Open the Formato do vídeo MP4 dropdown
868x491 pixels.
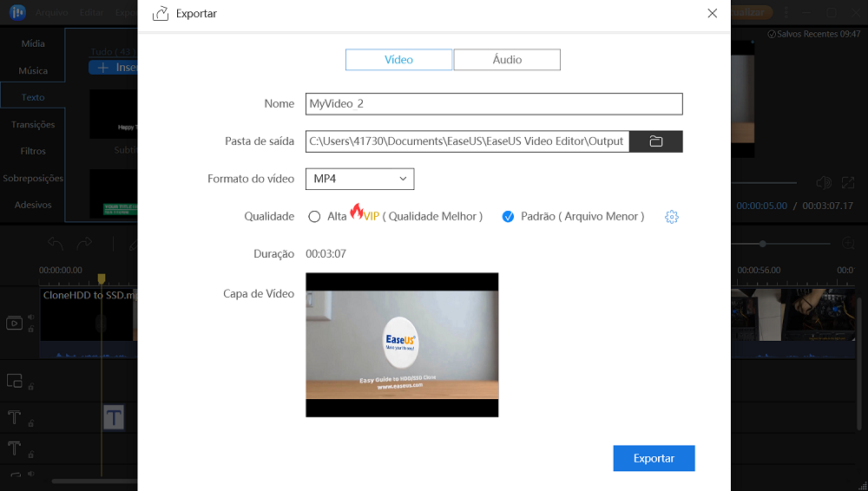[x=360, y=179]
